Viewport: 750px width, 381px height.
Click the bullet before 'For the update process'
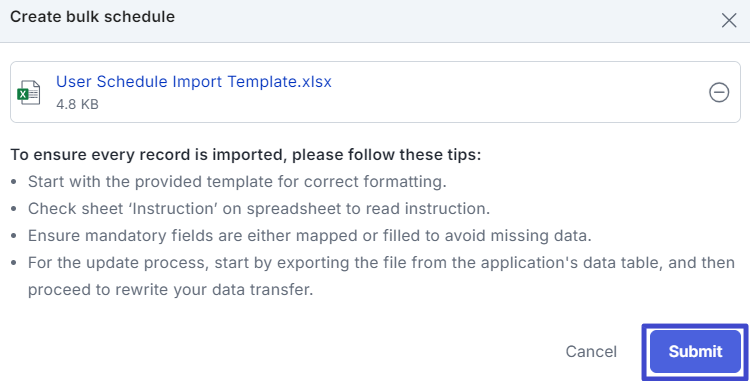coord(13,263)
